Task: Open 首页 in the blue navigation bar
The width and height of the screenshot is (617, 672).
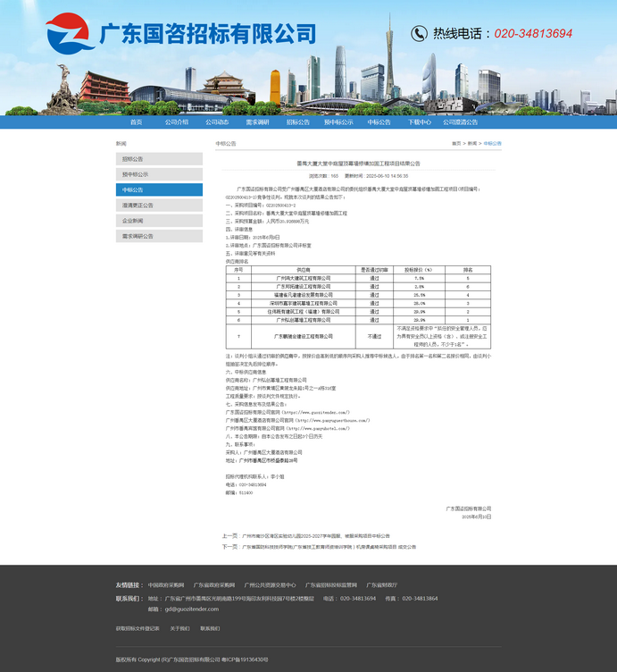Action: click(136, 122)
